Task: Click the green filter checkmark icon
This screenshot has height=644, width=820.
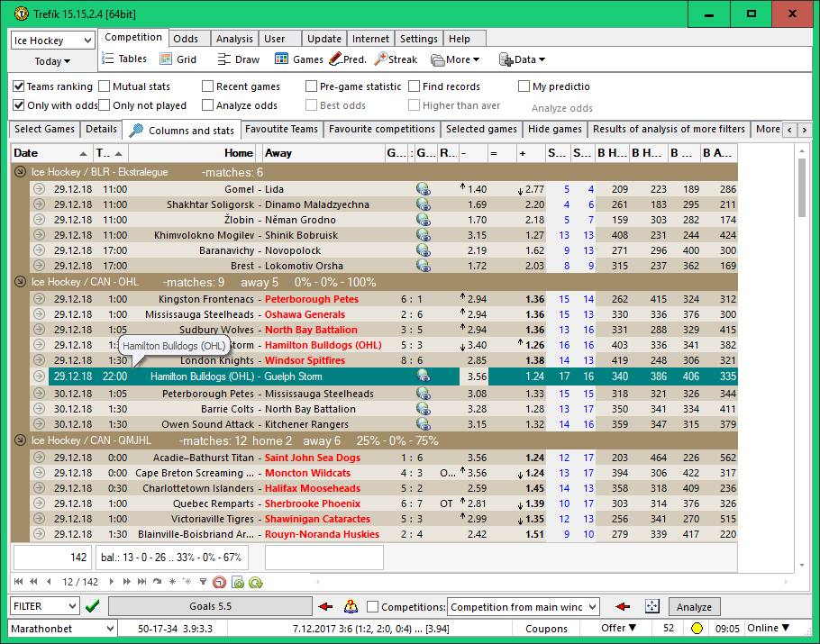Action: (92, 606)
